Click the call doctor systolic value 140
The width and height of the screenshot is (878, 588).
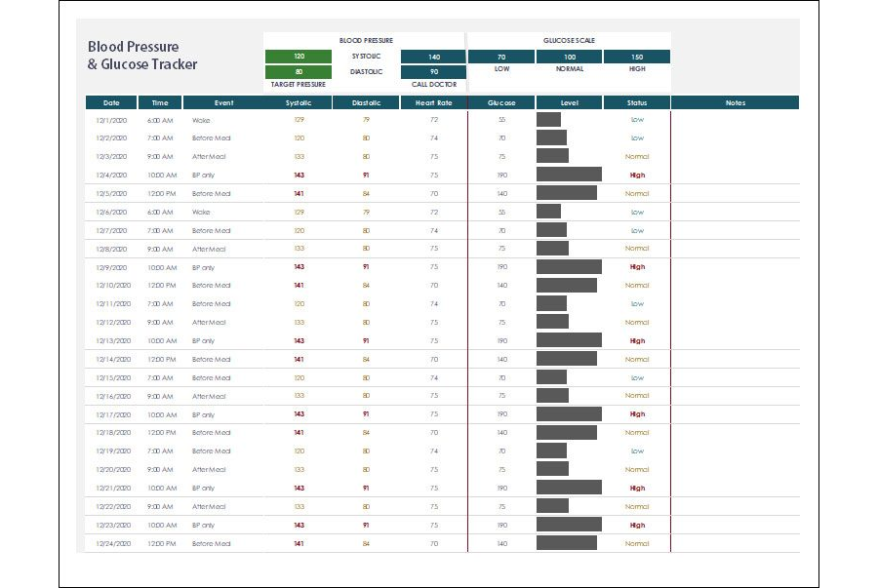(433, 57)
